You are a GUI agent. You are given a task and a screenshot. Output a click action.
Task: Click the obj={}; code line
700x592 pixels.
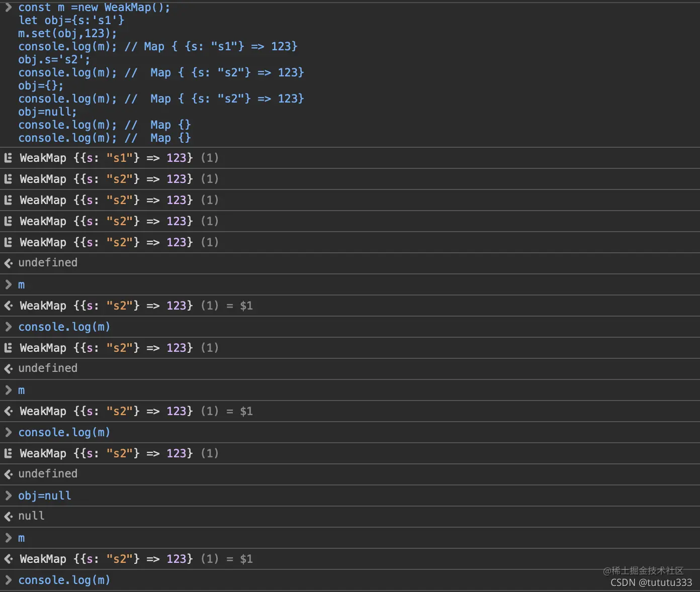[x=41, y=85]
